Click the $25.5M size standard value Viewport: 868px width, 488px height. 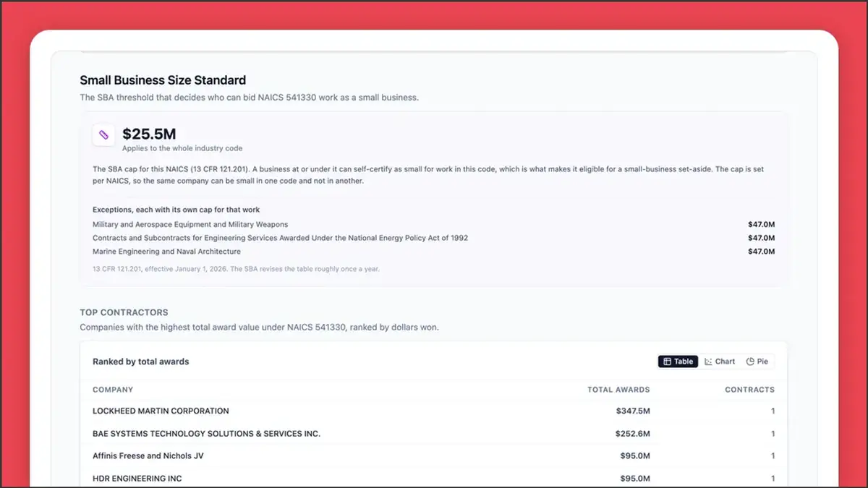pyautogui.click(x=149, y=134)
